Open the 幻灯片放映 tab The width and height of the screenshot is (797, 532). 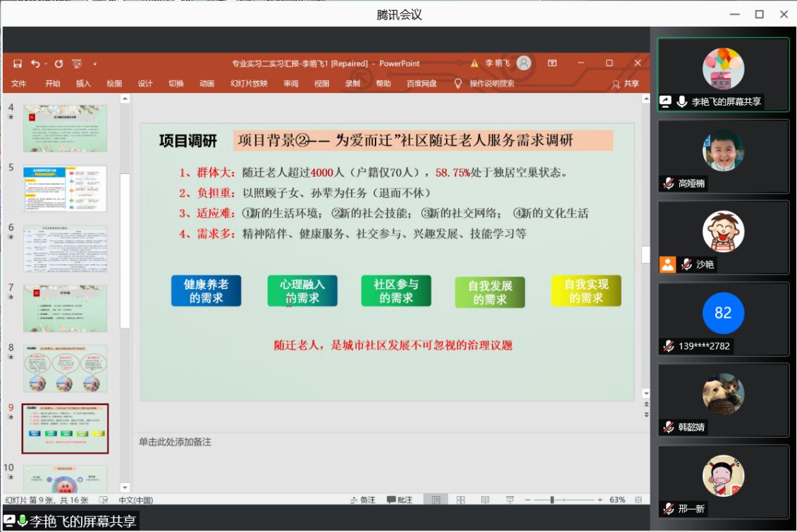coord(249,83)
